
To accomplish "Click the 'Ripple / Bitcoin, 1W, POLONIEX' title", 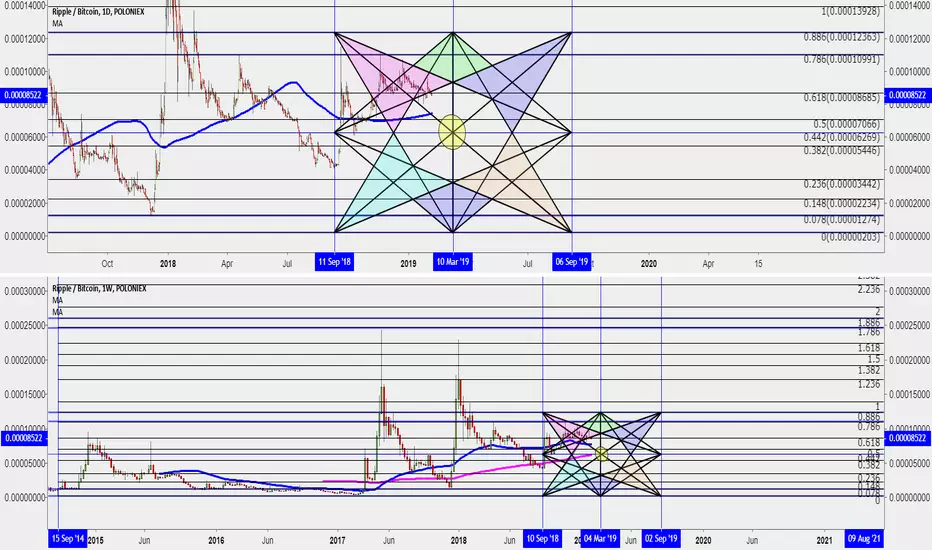I will 99,288.
